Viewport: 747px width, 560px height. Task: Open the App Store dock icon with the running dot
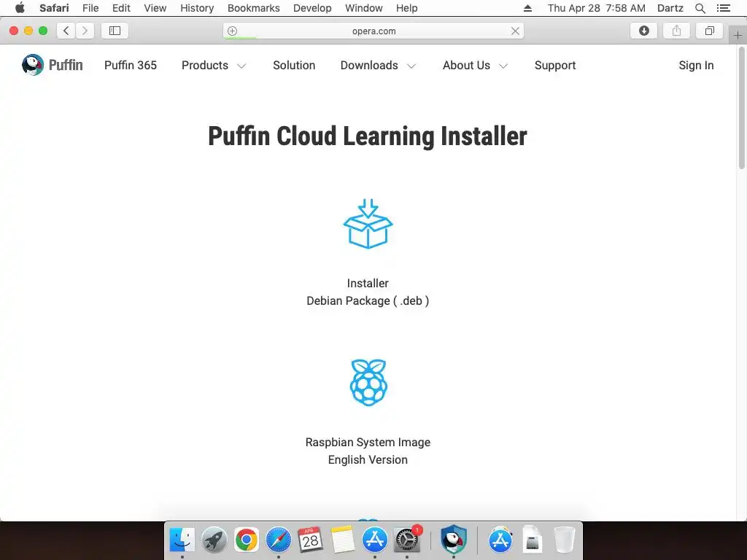click(x=374, y=540)
